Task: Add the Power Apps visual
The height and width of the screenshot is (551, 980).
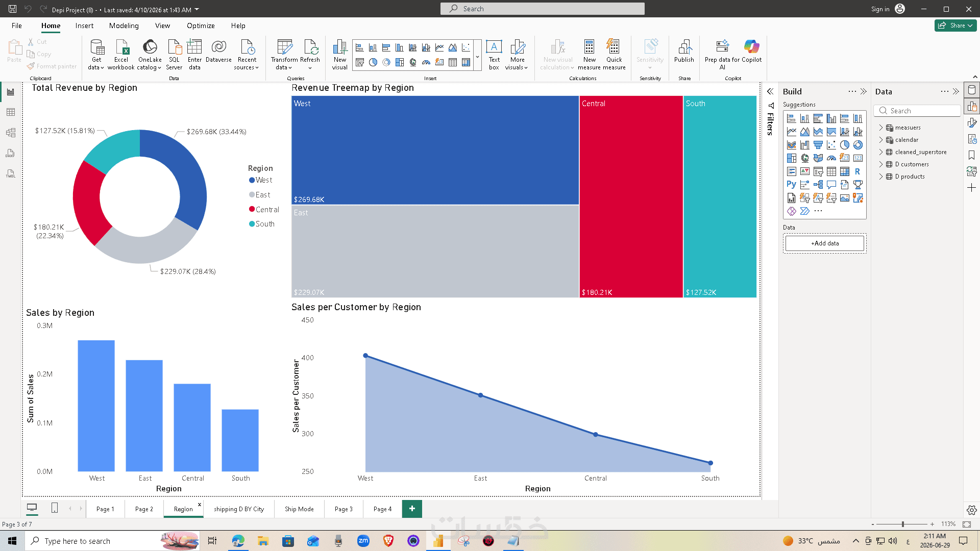Action: coord(792,211)
